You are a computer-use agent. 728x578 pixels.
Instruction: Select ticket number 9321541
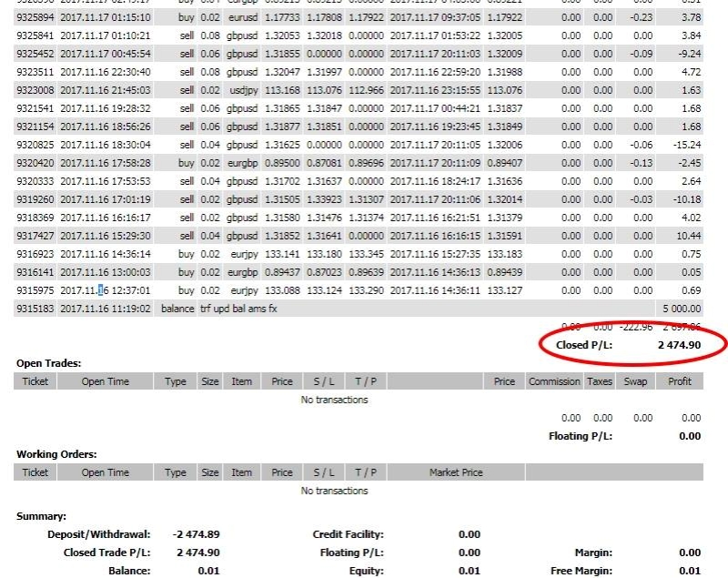(35, 108)
